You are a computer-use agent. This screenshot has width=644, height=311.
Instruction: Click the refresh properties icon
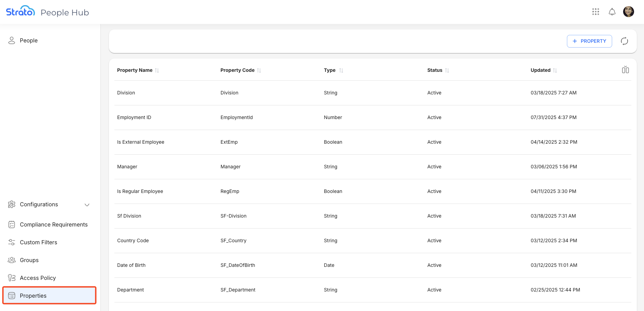pyautogui.click(x=624, y=41)
